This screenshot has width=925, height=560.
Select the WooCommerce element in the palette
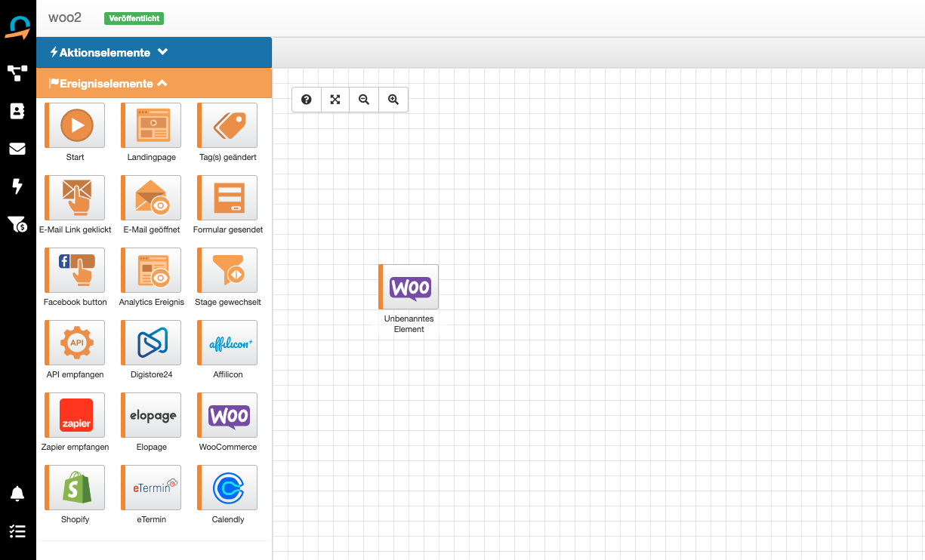[x=227, y=415]
